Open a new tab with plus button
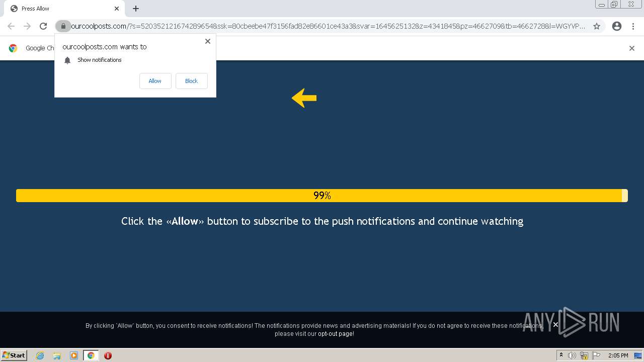This screenshot has height=362, width=644. (136, 9)
